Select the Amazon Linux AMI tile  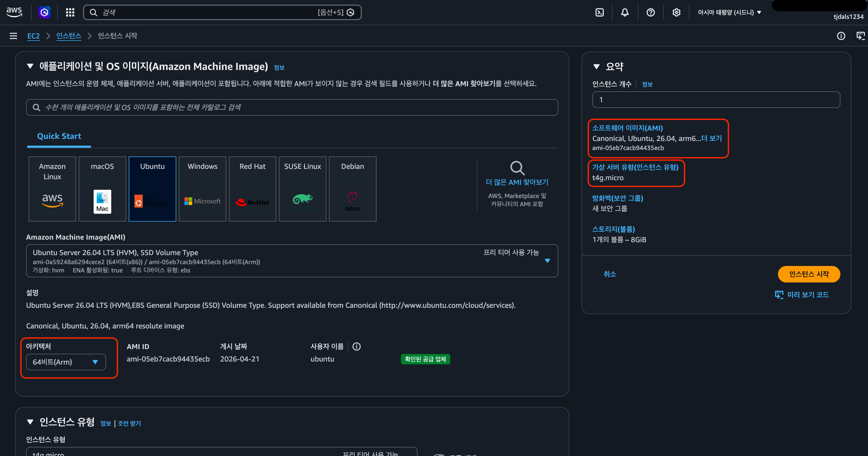[x=52, y=189]
